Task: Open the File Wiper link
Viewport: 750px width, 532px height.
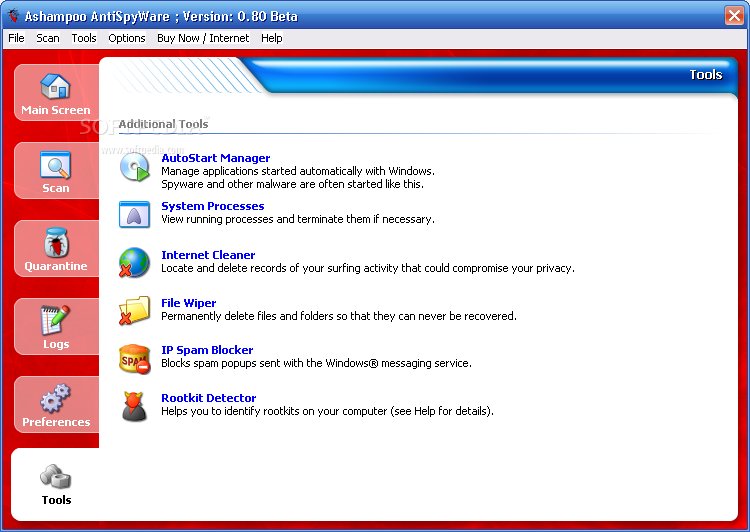Action: point(188,303)
